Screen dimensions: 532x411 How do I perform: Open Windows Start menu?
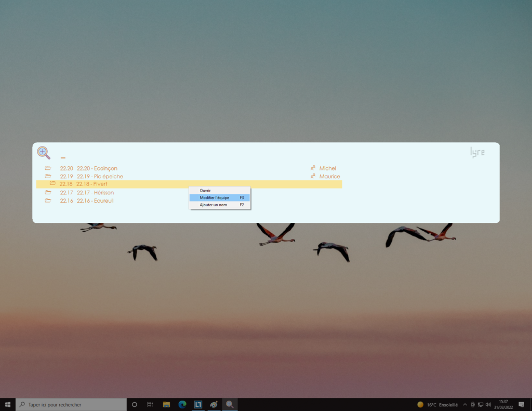[x=8, y=405]
